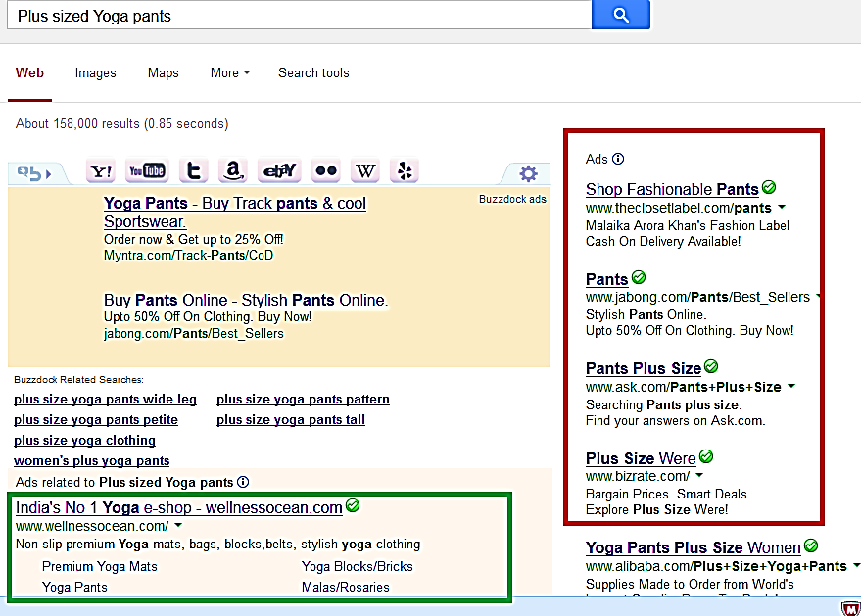Click into the search box with Plus sized Yoga pants
The height and width of the screenshot is (616, 861).
coord(300,16)
